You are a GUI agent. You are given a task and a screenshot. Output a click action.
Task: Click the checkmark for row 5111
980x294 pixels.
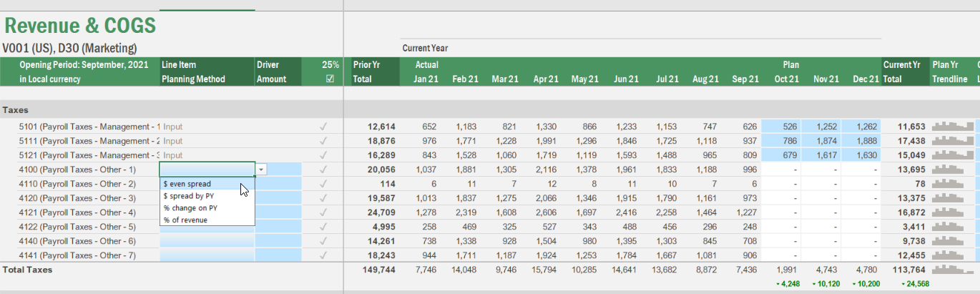323,141
